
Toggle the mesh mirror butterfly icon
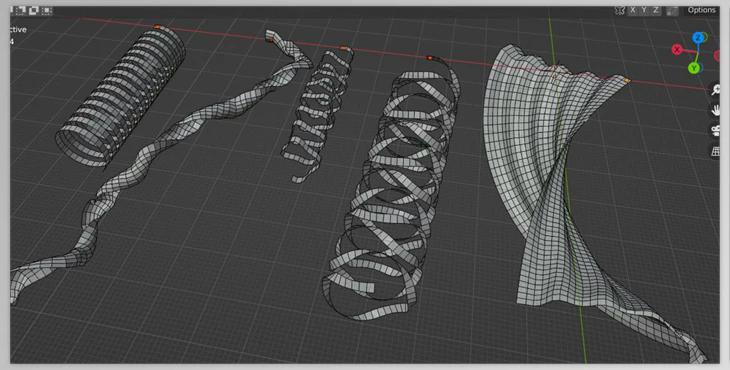pos(620,10)
